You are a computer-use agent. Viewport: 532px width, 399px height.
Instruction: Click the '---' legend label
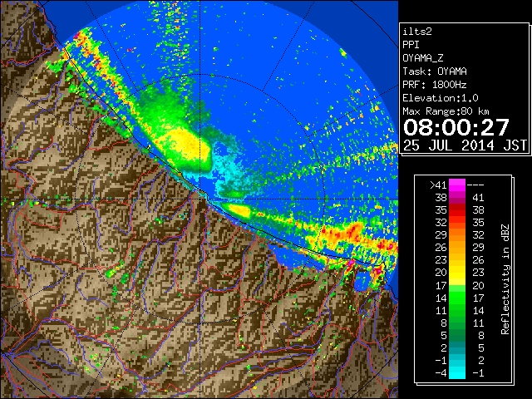pyautogui.click(x=475, y=185)
